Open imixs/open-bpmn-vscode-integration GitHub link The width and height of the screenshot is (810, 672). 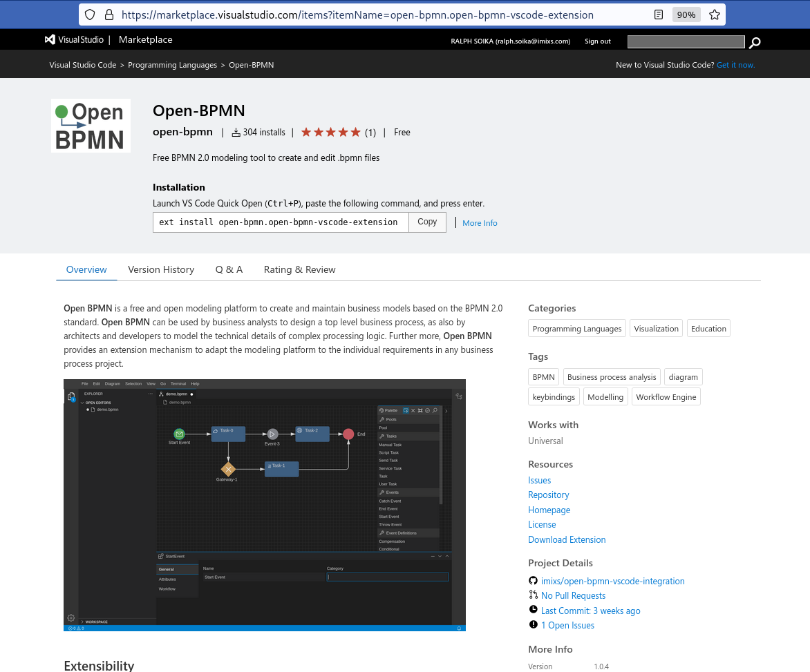612,581
